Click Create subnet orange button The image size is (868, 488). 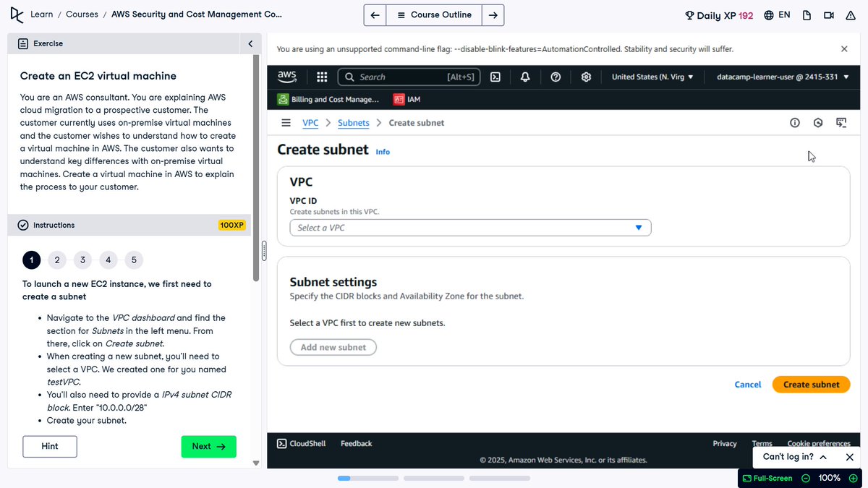pos(812,385)
